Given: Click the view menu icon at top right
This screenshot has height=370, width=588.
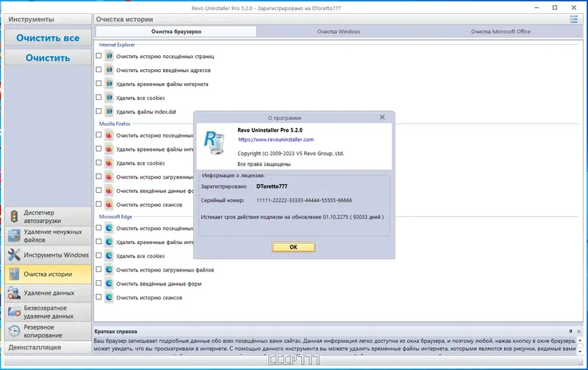Looking at the screenshot, I should [574, 19].
